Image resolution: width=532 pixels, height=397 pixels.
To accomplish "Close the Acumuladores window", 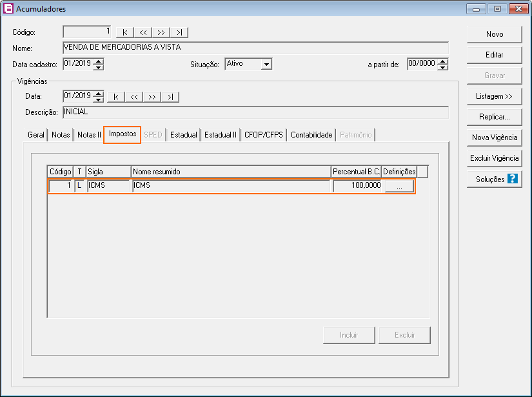I will [518, 9].
